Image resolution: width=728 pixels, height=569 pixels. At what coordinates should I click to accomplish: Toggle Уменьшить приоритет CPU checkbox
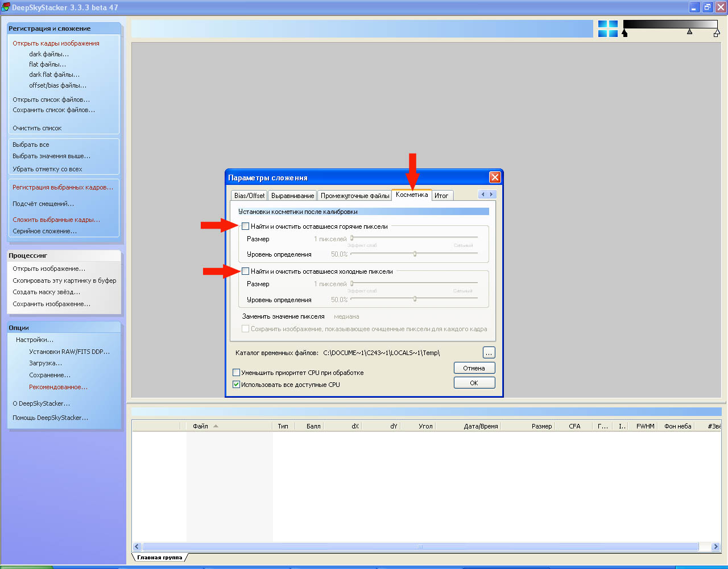click(237, 373)
